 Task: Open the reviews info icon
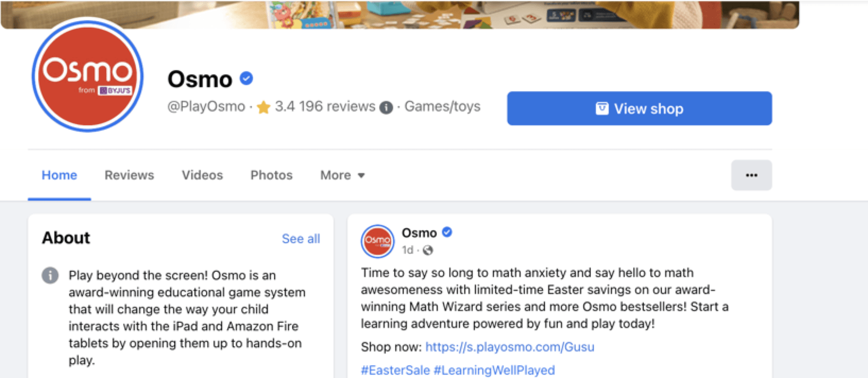point(386,107)
